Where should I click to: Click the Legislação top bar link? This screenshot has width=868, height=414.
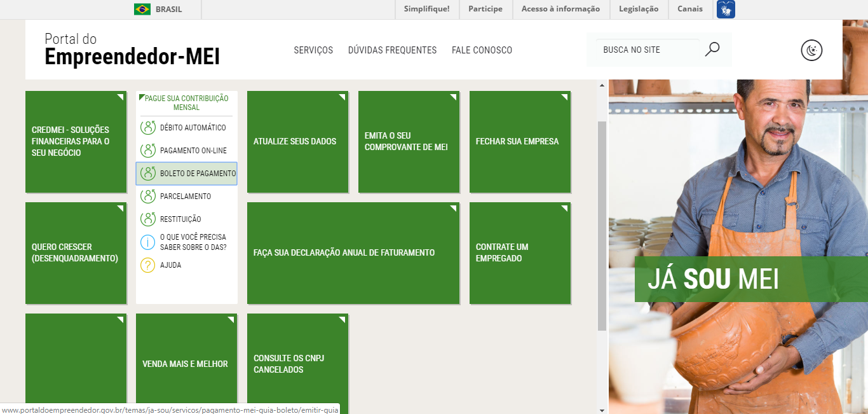[x=637, y=9]
